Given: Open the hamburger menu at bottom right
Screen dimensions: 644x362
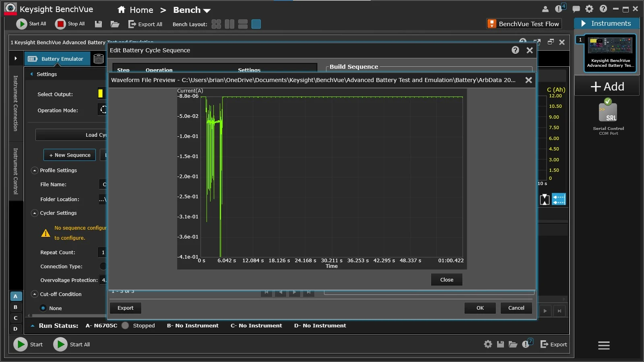Looking at the screenshot, I should click(604, 346).
